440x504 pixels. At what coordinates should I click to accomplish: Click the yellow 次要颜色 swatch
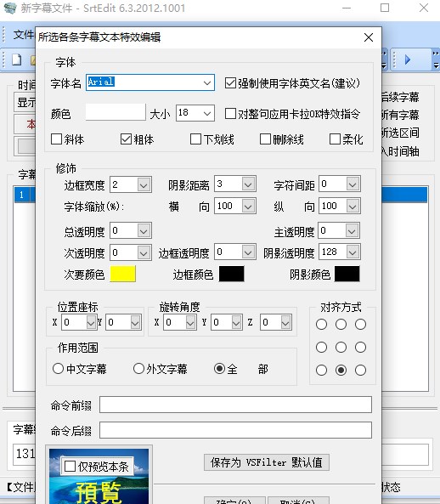pos(122,274)
